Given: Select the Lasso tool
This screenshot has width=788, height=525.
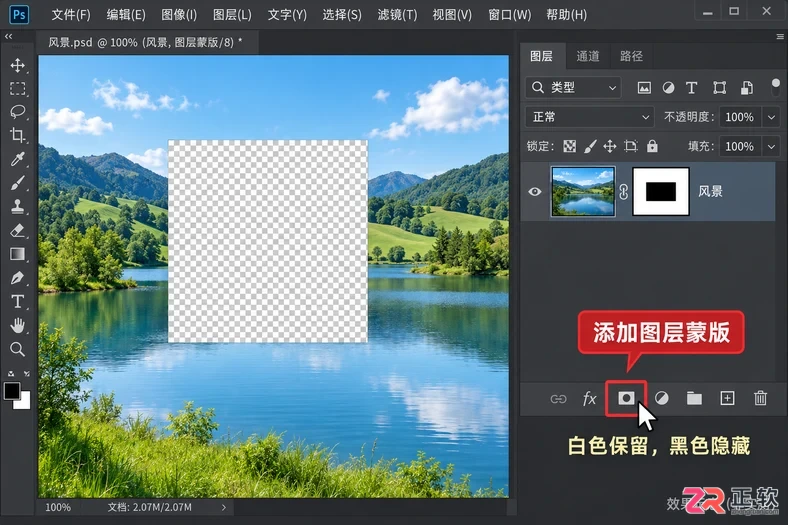Looking at the screenshot, I should click(x=18, y=112).
